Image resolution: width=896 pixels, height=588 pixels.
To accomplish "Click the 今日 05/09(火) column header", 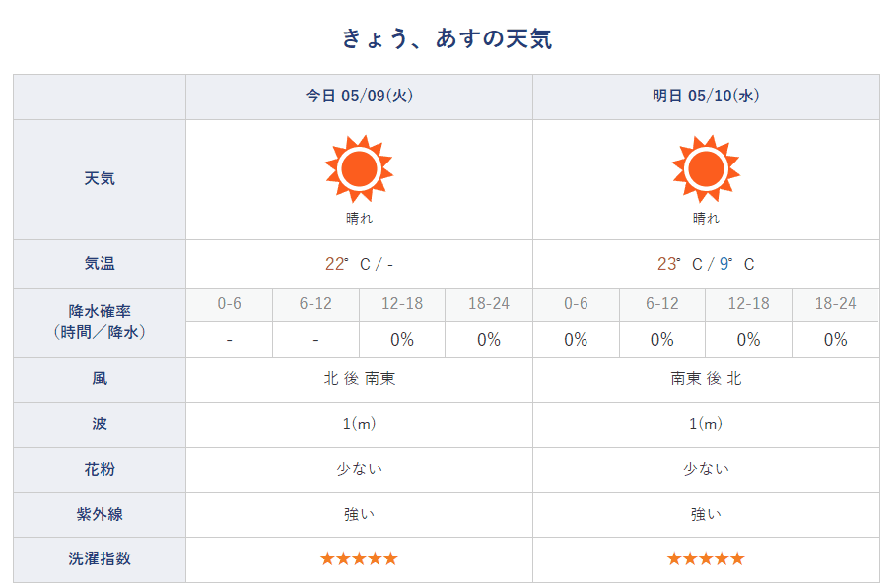I will tap(359, 97).
